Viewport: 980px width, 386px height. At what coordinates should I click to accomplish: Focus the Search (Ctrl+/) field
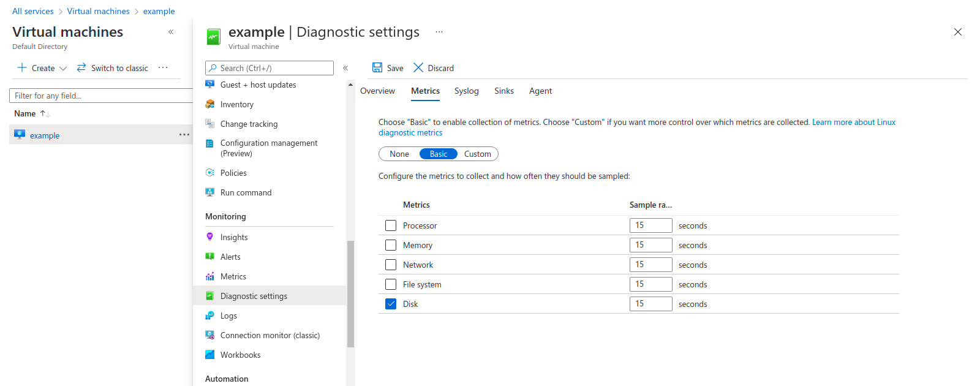(x=269, y=68)
